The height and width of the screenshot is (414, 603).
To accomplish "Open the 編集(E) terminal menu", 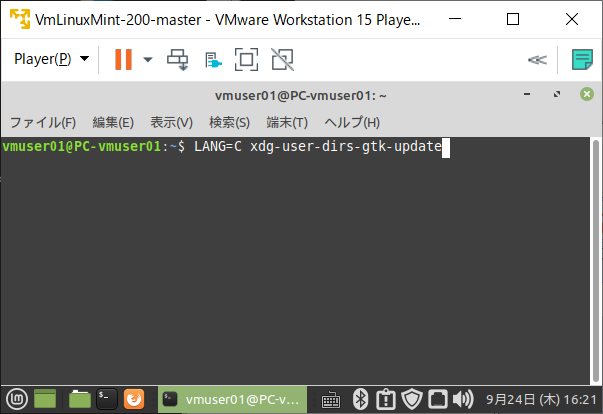I will (113, 122).
